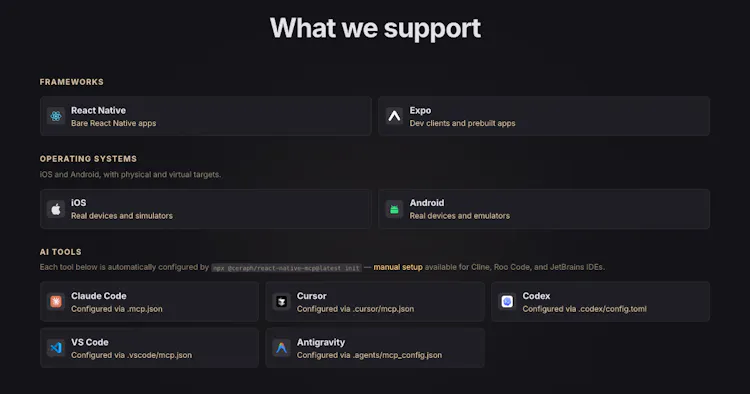This screenshot has height=394, width=750.
Task: Click the Claude Code card title
Action: click(99, 296)
